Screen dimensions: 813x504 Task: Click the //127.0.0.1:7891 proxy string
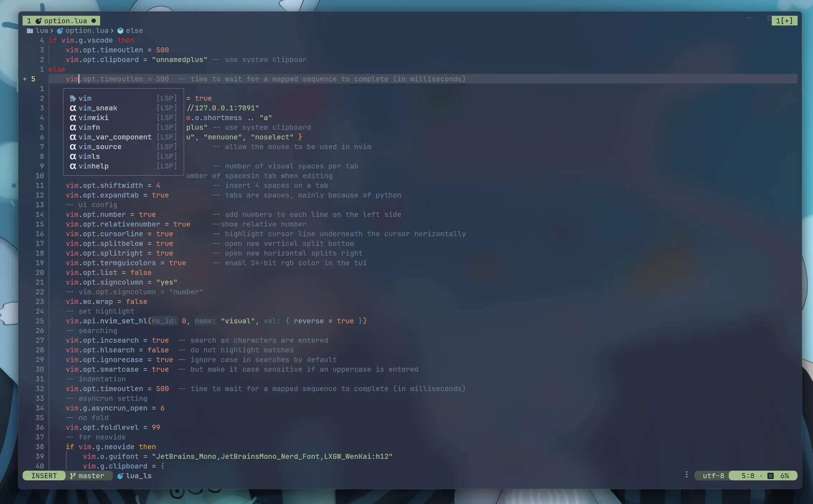pyautogui.click(x=223, y=108)
